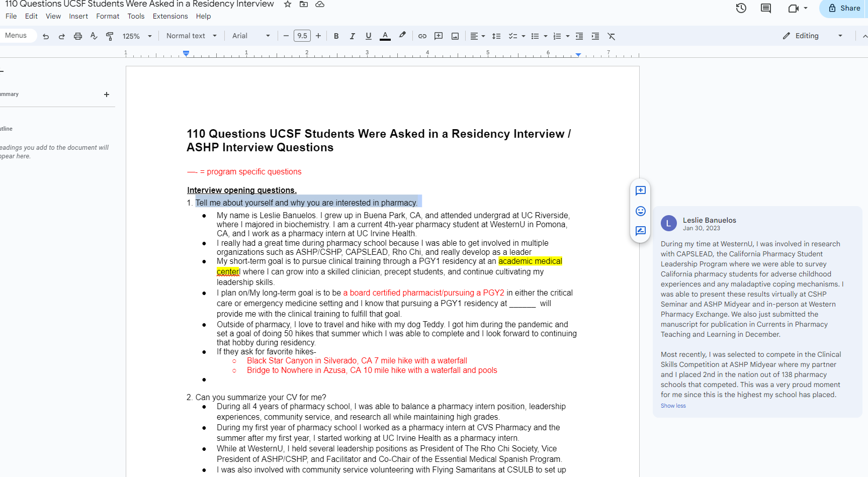868x477 pixels.
Task: Move document with folder icon
Action: click(304, 4)
